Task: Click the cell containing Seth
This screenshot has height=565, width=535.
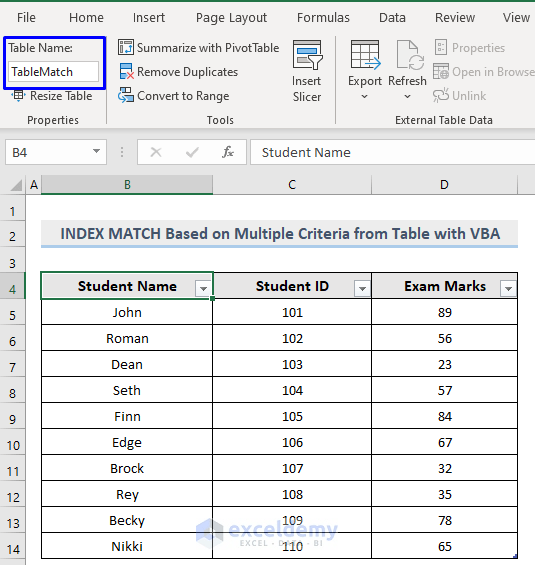Action: coord(127,390)
